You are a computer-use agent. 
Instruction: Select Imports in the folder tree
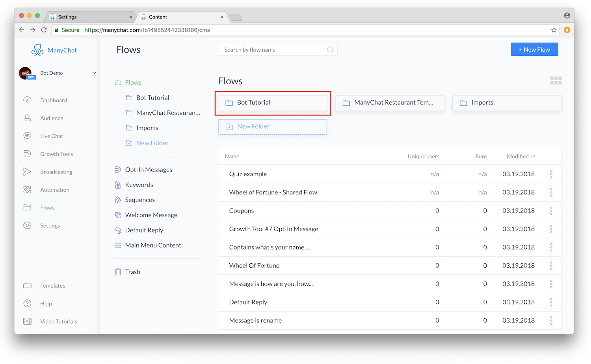[x=147, y=128]
